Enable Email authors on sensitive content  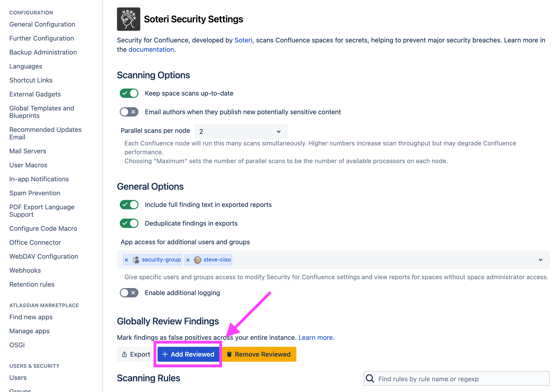point(129,112)
